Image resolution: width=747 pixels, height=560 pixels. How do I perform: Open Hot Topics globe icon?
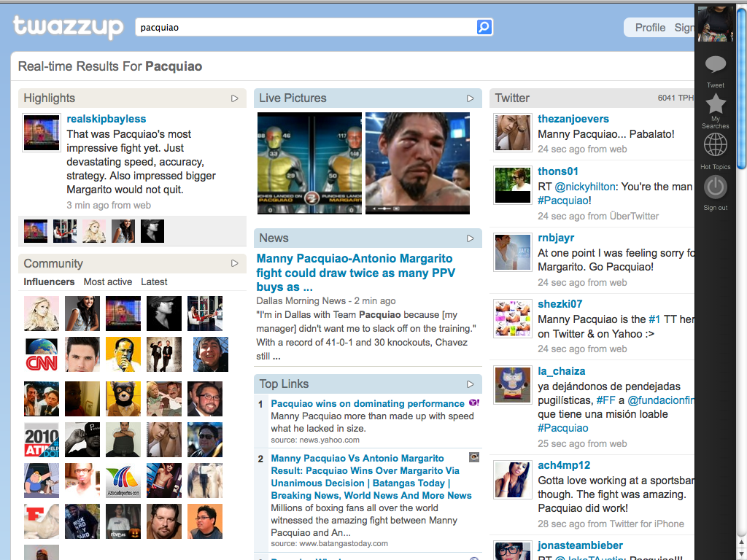point(715,145)
